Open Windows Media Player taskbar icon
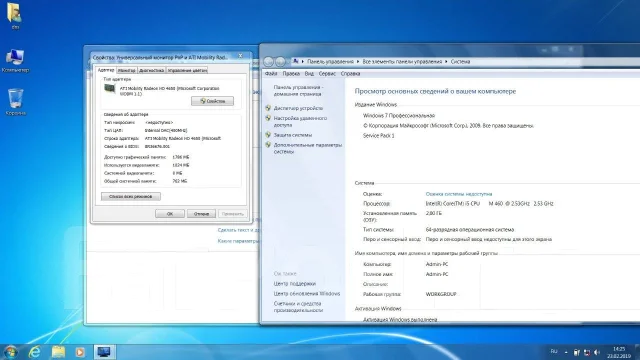Screen dimensions: 640x360 pyautogui.click(x=80, y=352)
